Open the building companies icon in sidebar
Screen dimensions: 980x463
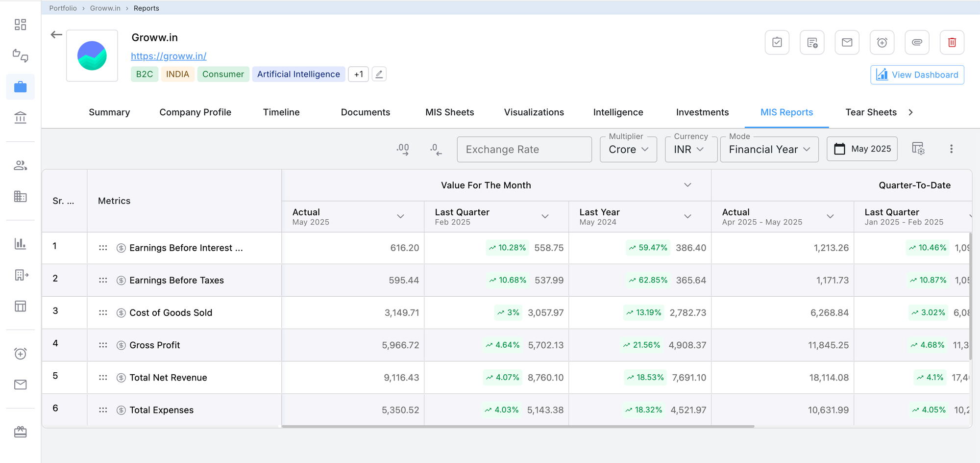tap(20, 196)
